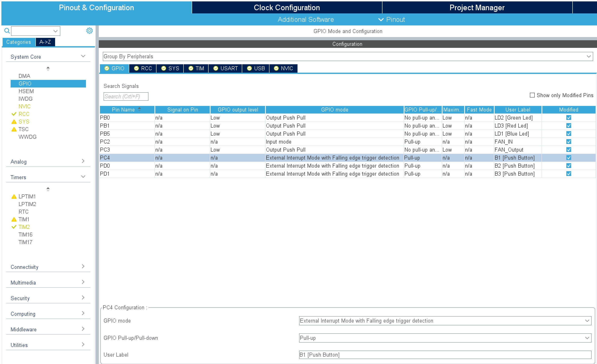Screen dimensions: 597x364
Task: Click the Pin Name sort arrow
Action: pos(139,109)
